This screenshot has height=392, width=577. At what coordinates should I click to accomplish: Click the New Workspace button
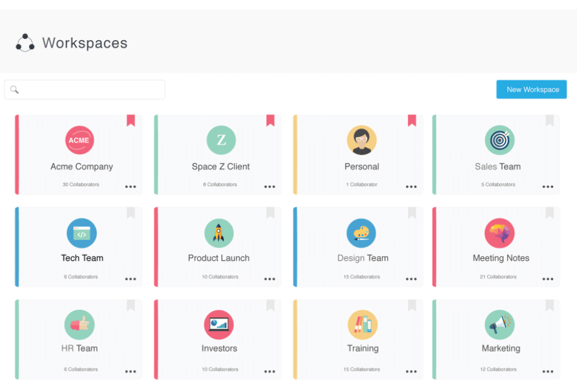[x=532, y=89]
